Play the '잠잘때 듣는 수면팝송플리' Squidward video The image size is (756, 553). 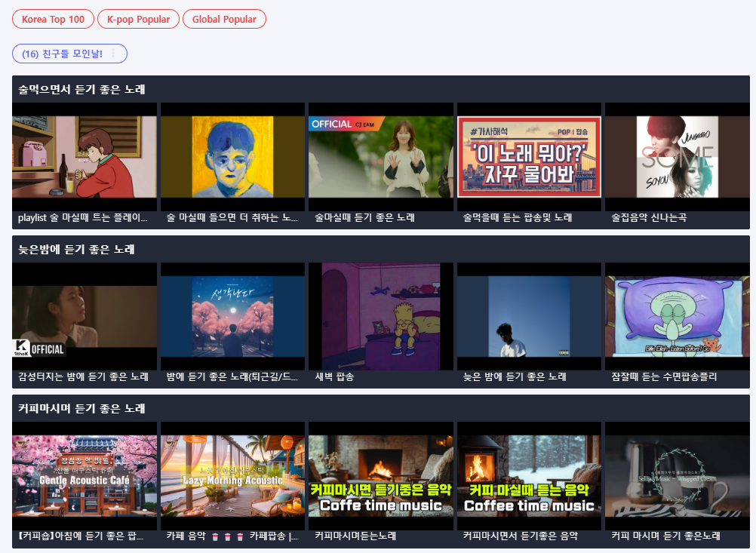pyautogui.click(x=677, y=317)
